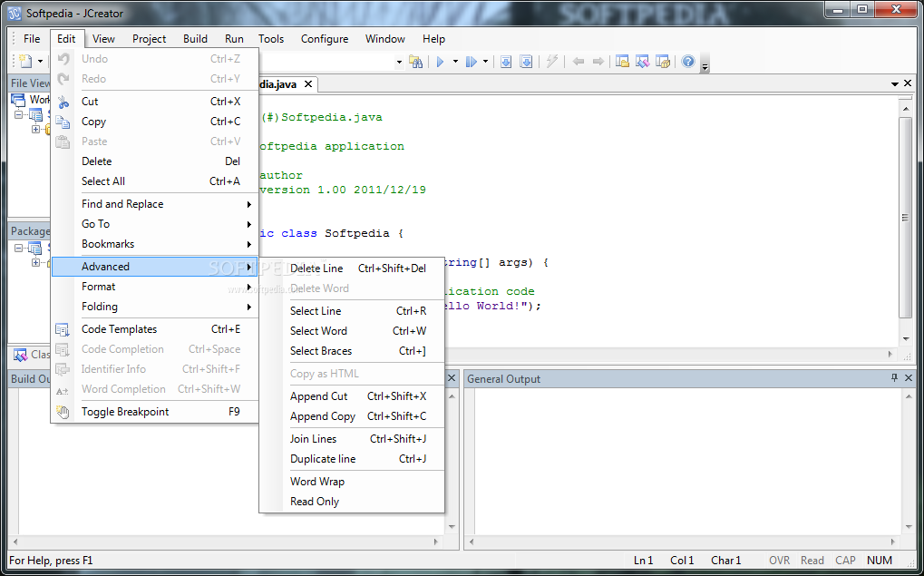This screenshot has width=924, height=576.
Task: Close the General Output panel
Action: 908,378
